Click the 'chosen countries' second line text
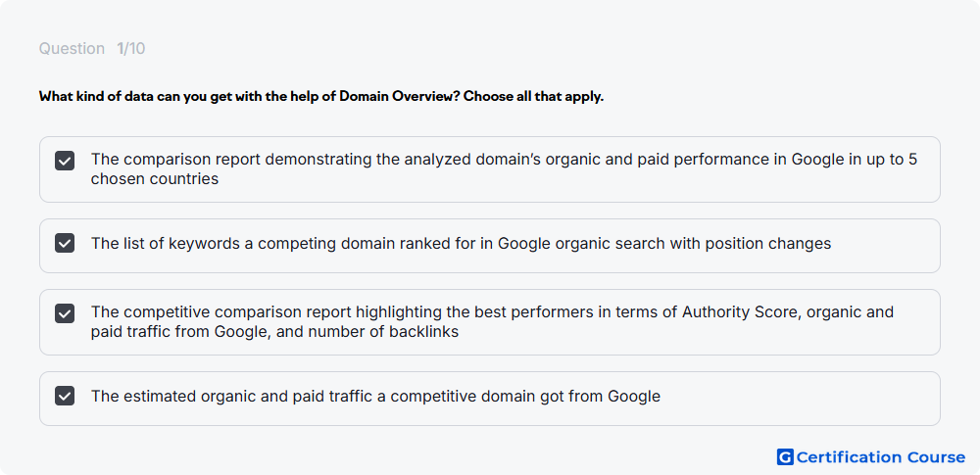 [x=155, y=179]
